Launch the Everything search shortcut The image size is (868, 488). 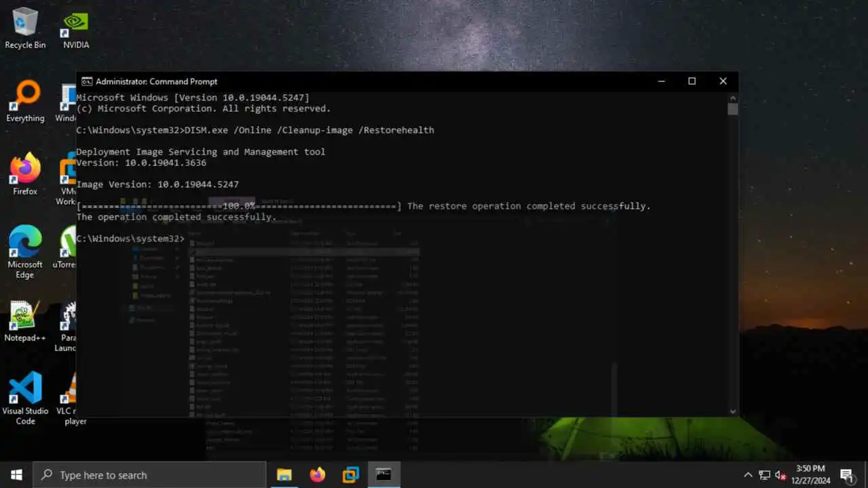25,102
